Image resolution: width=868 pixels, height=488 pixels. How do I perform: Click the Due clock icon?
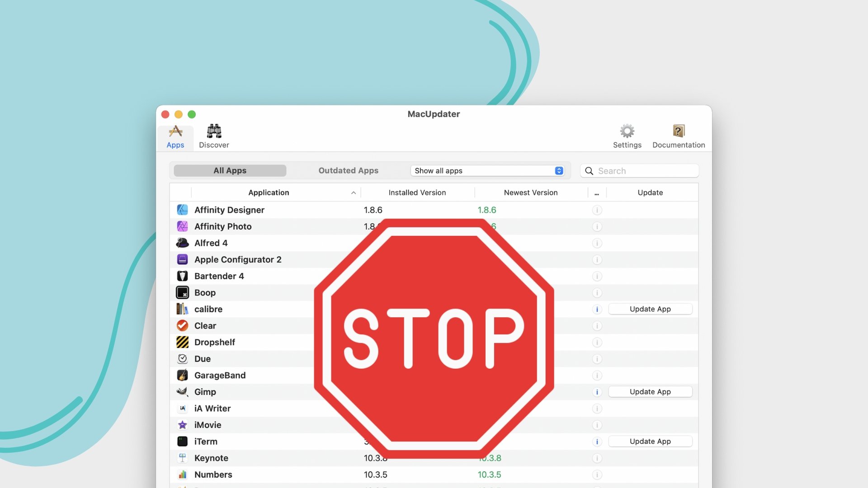click(182, 359)
